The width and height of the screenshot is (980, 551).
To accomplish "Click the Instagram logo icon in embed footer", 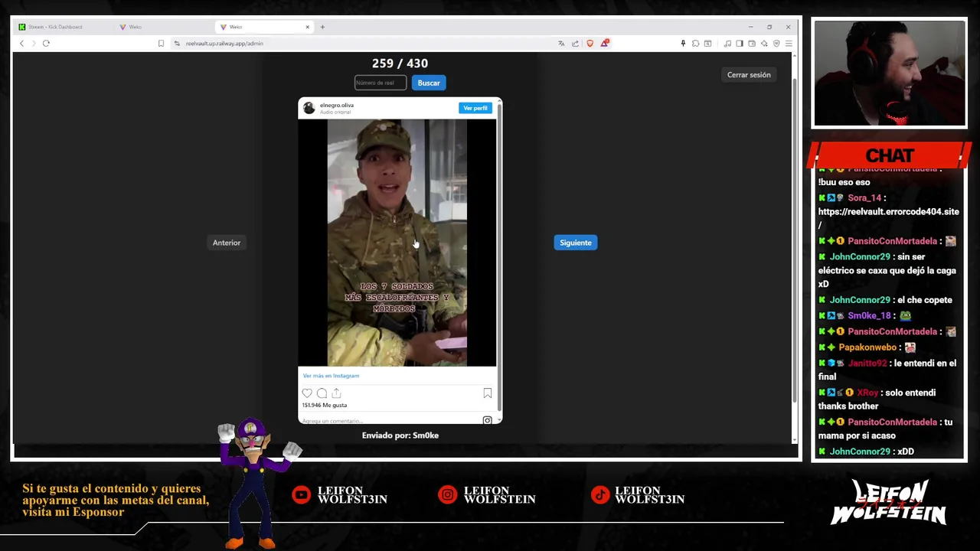I will [x=487, y=420].
